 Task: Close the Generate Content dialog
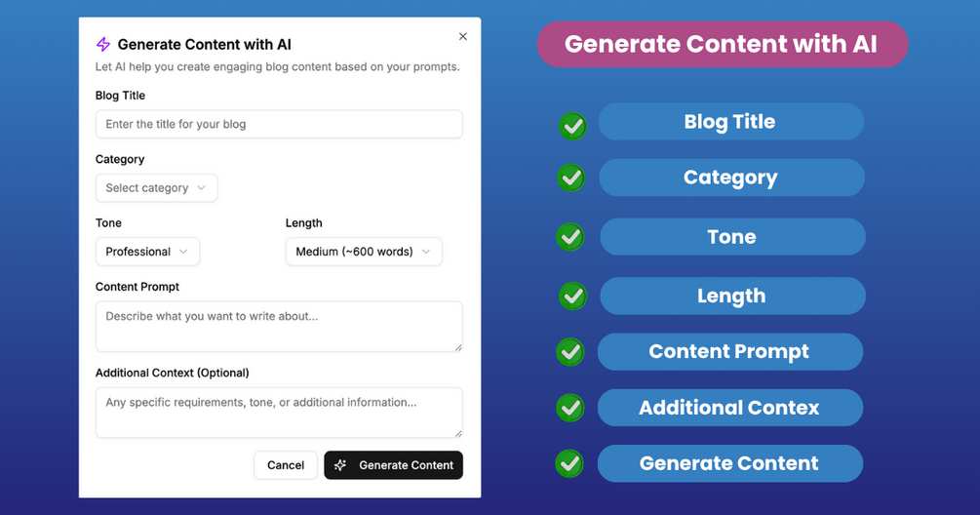pos(463,36)
